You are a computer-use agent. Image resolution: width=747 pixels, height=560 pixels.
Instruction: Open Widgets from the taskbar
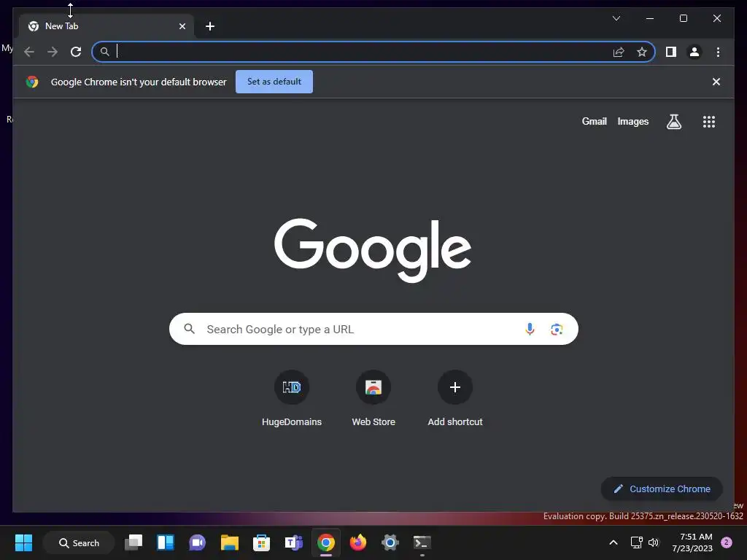coord(166,542)
